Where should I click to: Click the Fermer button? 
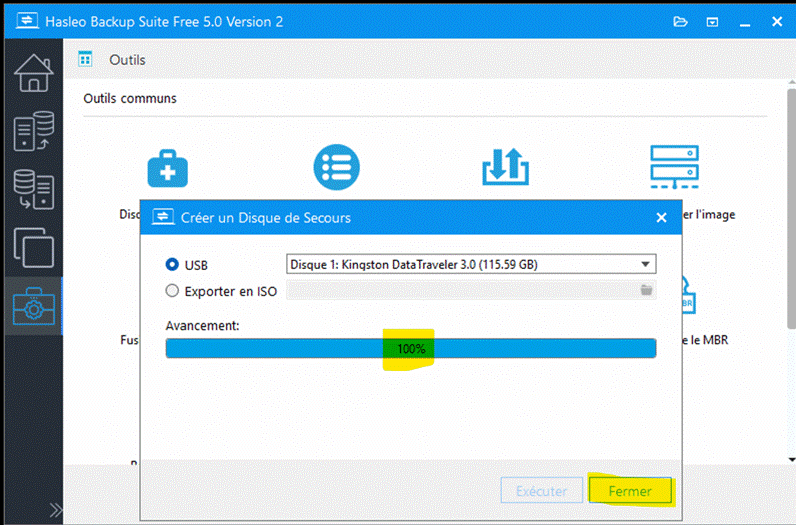pyautogui.click(x=630, y=491)
